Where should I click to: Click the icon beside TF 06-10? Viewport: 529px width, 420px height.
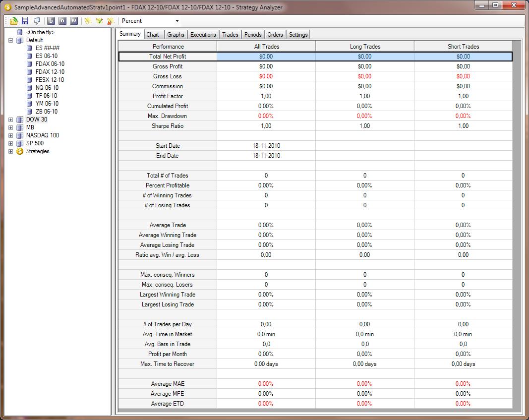29,96
